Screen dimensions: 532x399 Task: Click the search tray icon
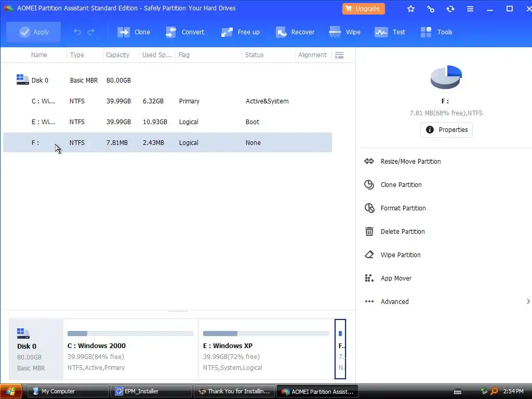click(494, 391)
